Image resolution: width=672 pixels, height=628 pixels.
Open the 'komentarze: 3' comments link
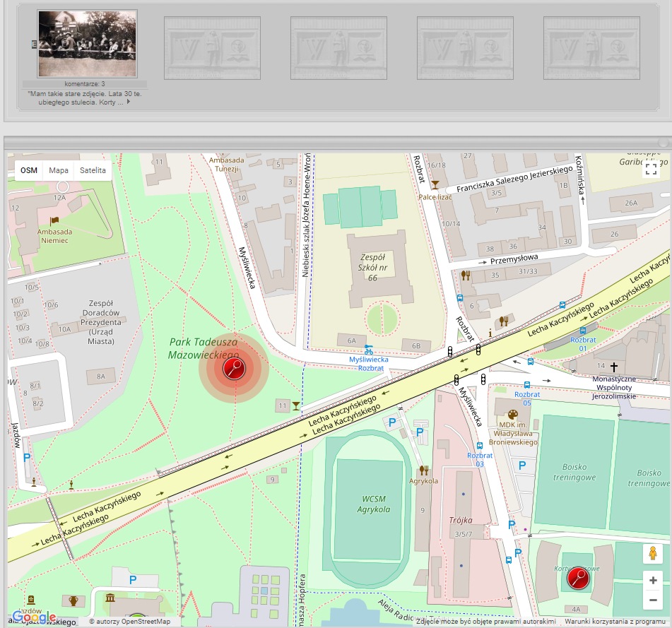coord(84,85)
